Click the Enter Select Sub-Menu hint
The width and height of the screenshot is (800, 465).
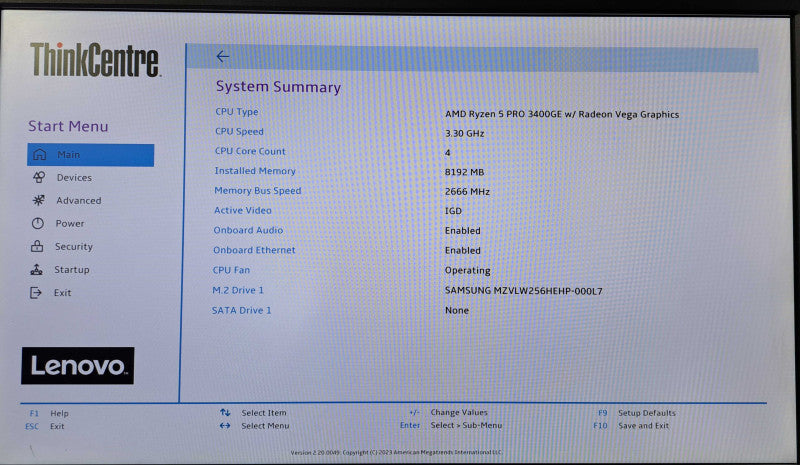(451, 425)
